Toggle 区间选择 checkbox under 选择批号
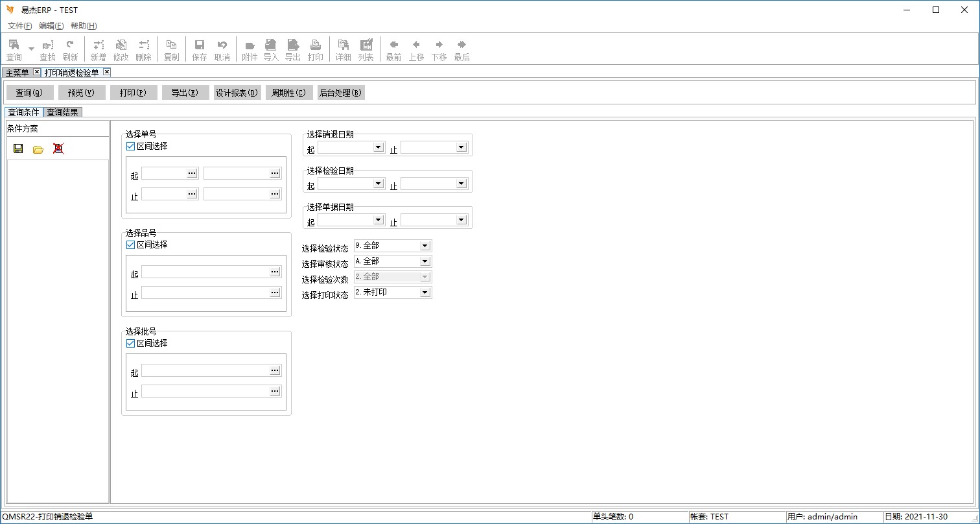The image size is (980, 524). point(131,344)
